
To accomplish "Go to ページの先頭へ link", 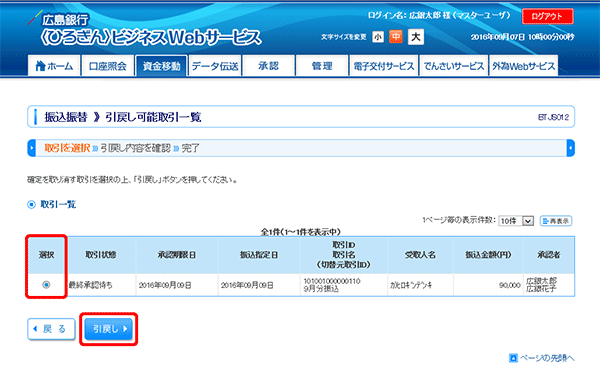I will point(547,358).
